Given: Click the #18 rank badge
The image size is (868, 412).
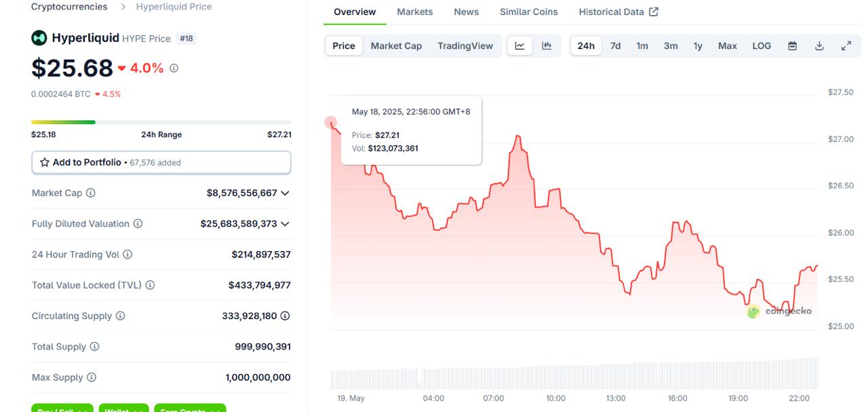Looking at the screenshot, I should [186, 39].
